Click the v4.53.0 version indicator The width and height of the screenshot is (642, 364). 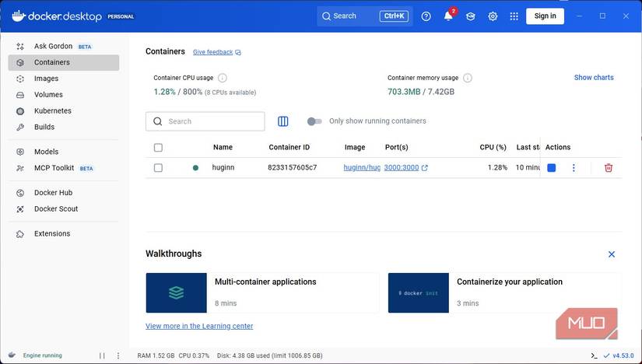point(619,355)
